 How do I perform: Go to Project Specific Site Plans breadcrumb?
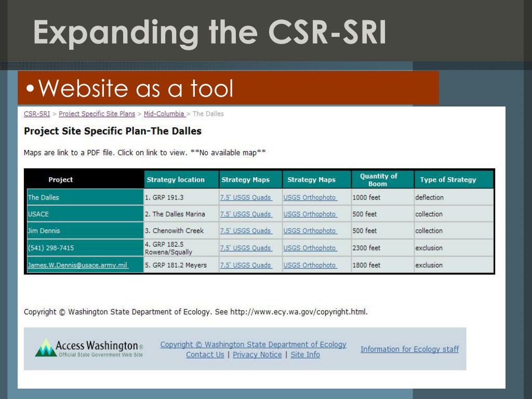97,114
